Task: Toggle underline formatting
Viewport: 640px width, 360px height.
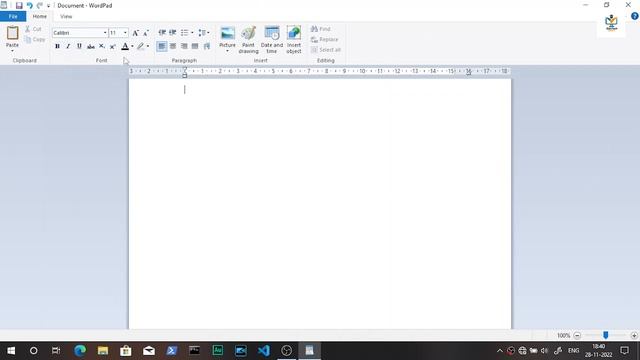Action: tap(79, 46)
